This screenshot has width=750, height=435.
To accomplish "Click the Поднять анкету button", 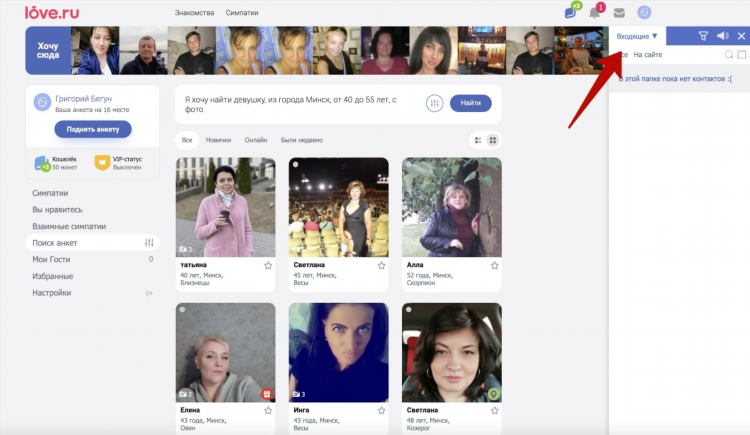I will click(x=93, y=129).
